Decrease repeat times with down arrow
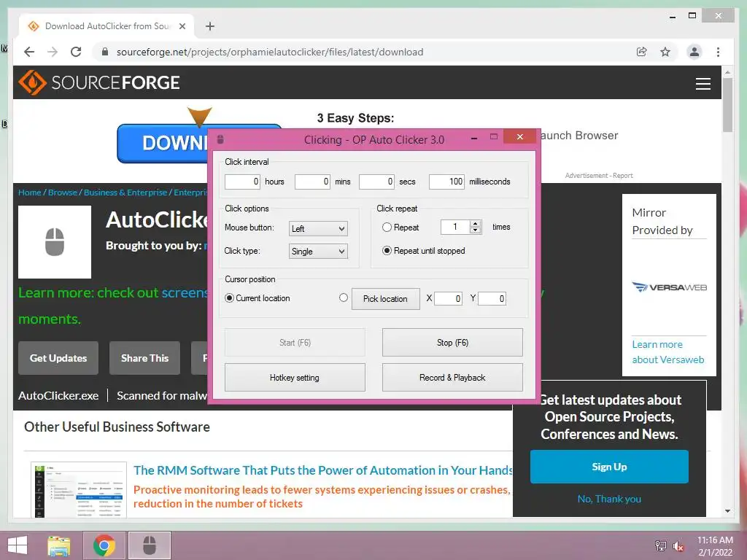Viewport: 747px width, 560px height. pos(475,230)
